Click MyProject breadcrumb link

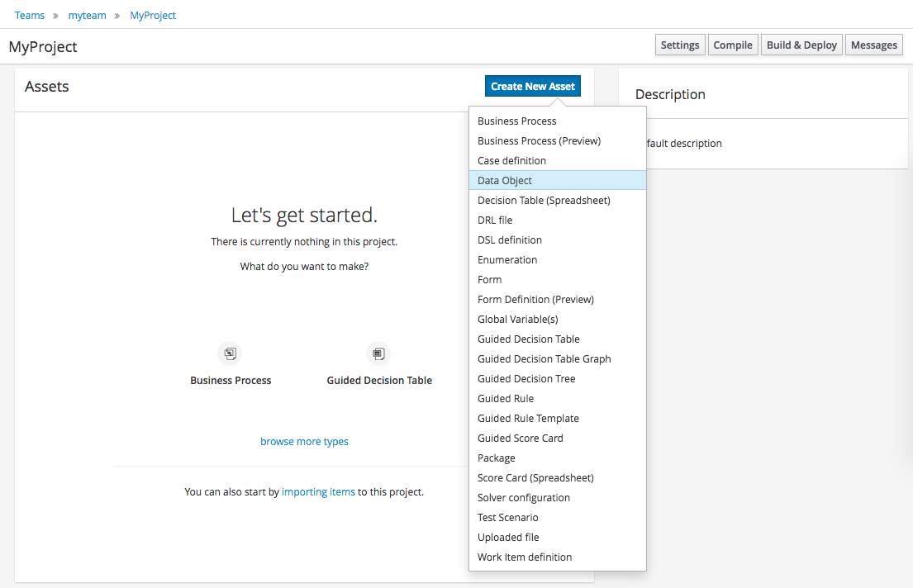click(153, 15)
